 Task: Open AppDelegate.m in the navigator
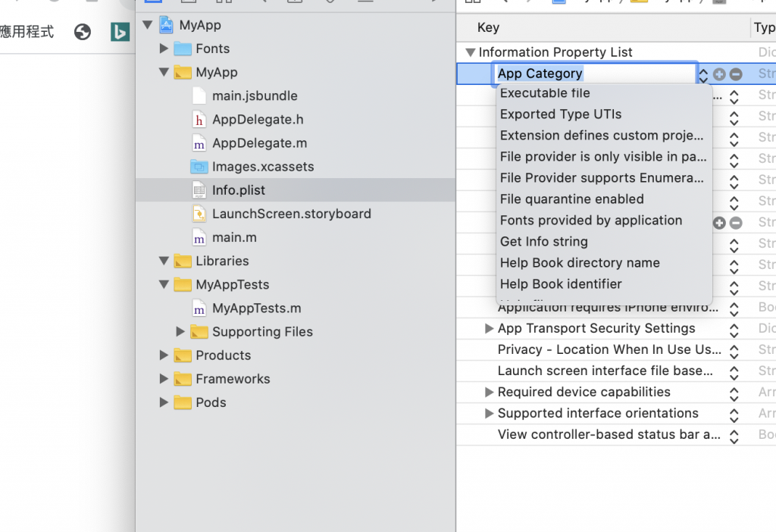pos(259,143)
